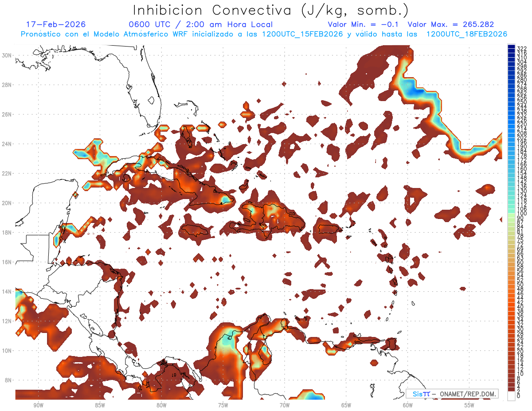Click the '85W' longitude label
Viewport: 532px width, 411px height.
pos(100,405)
